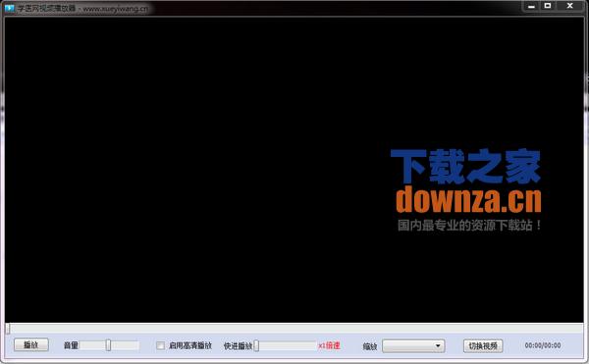The height and width of the screenshot is (364, 589).
Task: Adjust the 音量 volume slider handle
Action: click(x=108, y=345)
